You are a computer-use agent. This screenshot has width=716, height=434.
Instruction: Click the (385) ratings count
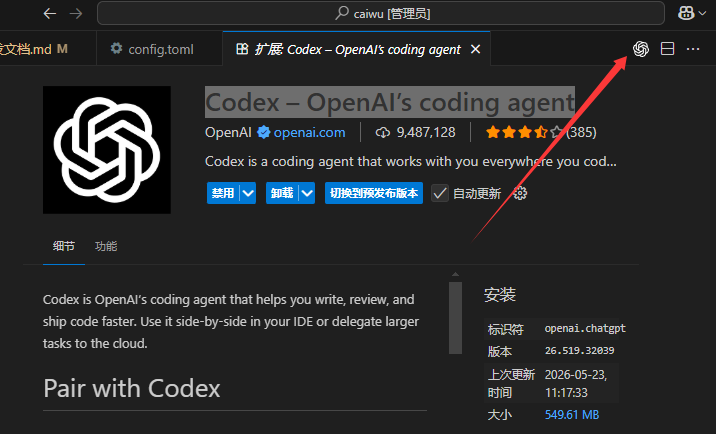click(x=581, y=132)
